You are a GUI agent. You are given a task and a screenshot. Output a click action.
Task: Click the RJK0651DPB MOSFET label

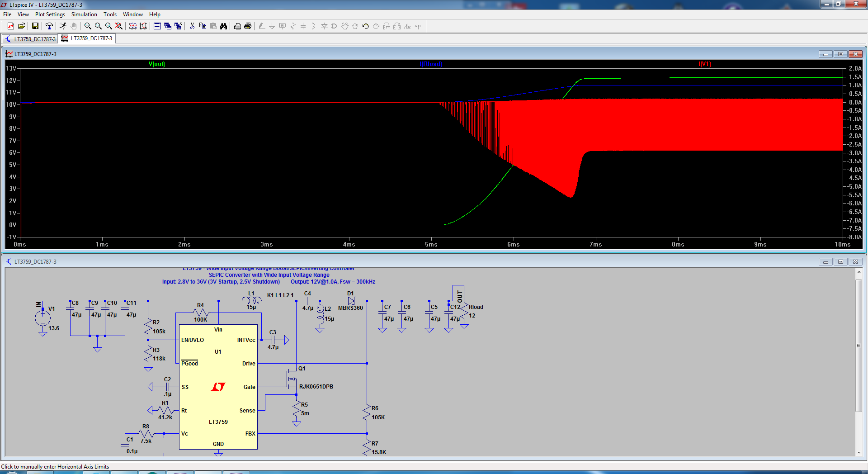tap(316, 387)
